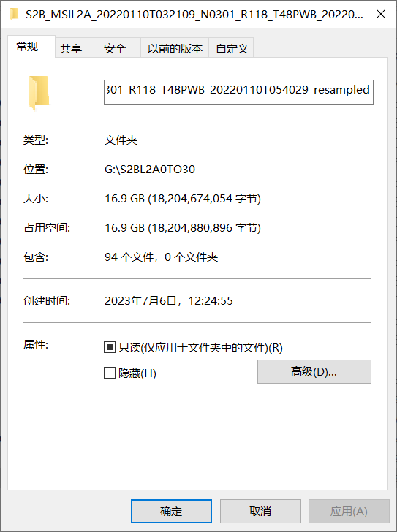This screenshot has height=532, width=397.
Task: Click the large folder icon
Action: (x=39, y=93)
